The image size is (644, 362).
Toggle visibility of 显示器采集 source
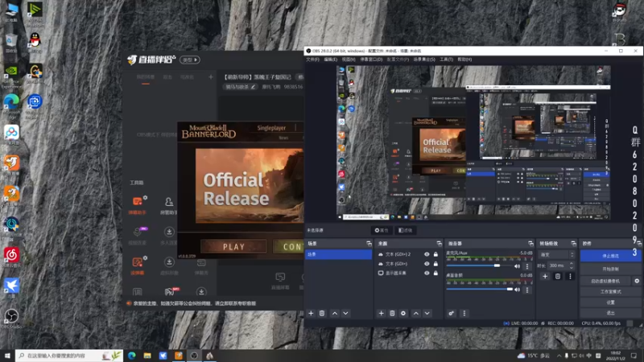tap(427, 273)
